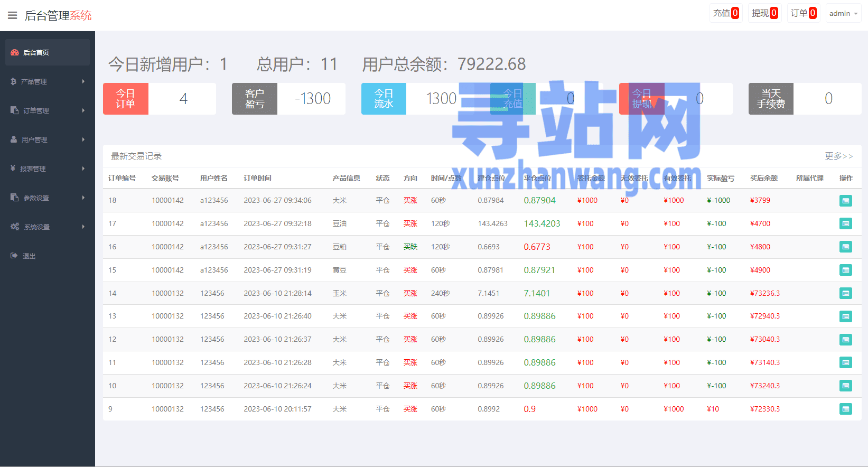
Task: Click the 退出 logout icon
Action: [14, 256]
